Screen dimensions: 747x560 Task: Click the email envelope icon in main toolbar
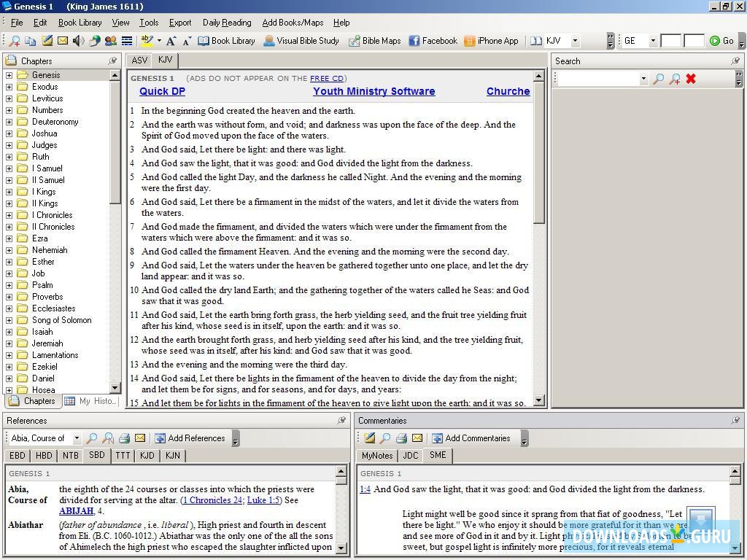(63, 41)
